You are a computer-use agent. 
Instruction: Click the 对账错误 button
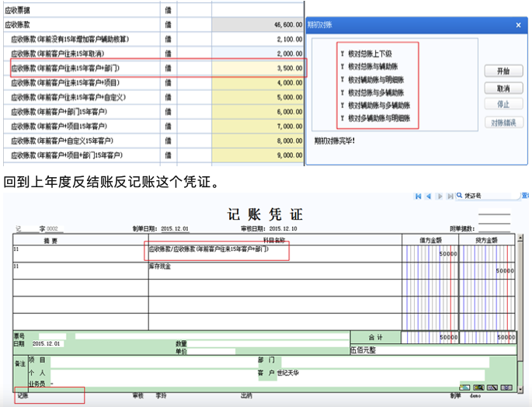[503, 123]
